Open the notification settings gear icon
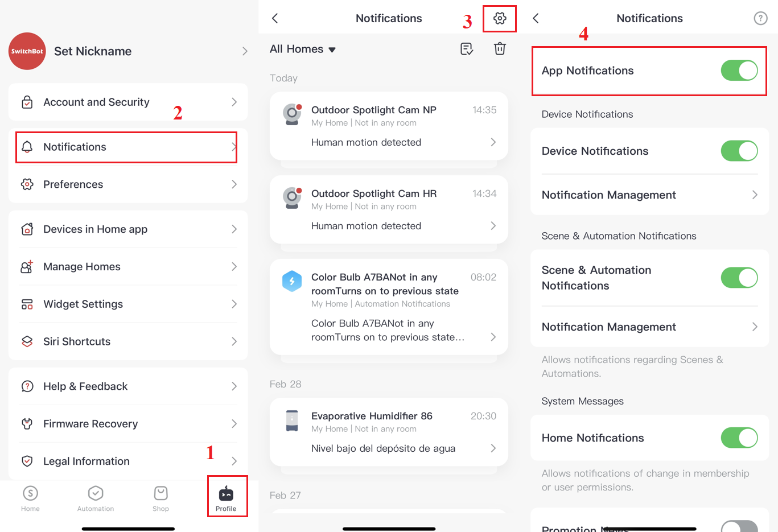Screen dimensions: 778x532 click(499, 18)
